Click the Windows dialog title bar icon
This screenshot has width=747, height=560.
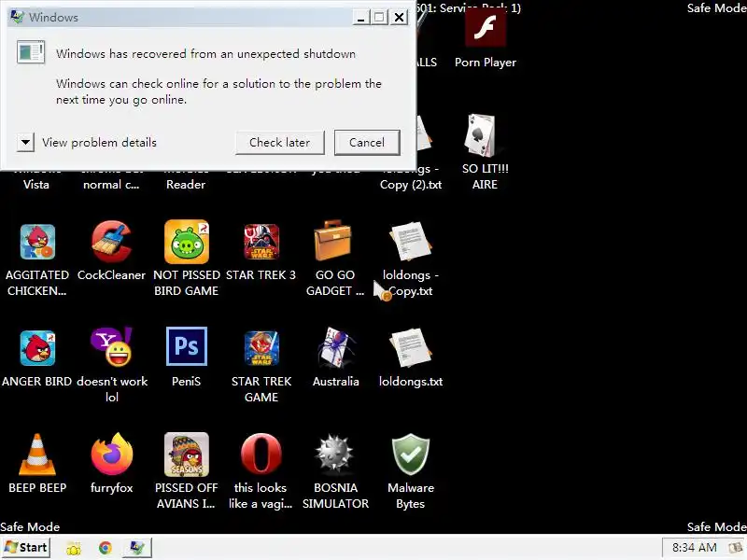(18, 17)
